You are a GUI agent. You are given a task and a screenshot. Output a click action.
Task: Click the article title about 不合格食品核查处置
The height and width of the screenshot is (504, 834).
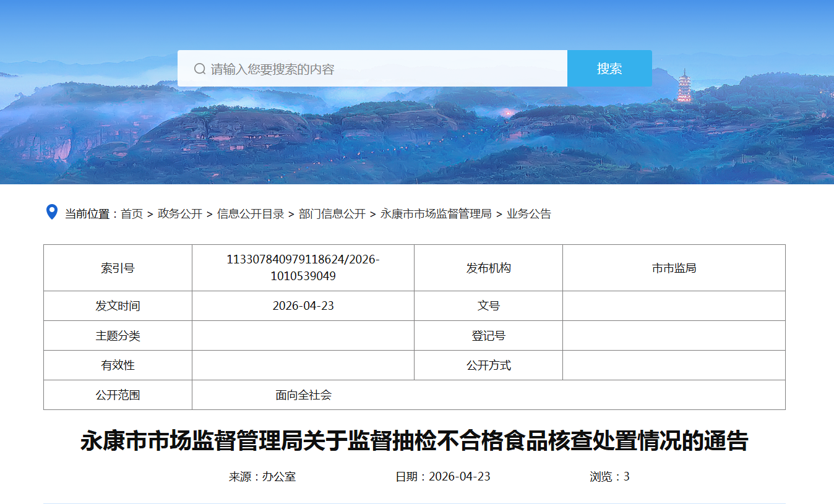415,442
